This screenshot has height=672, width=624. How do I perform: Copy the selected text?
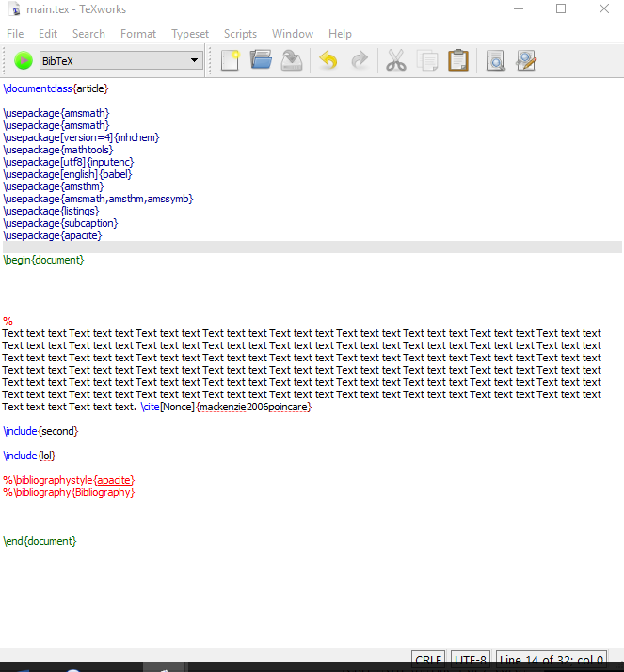point(427,60)
